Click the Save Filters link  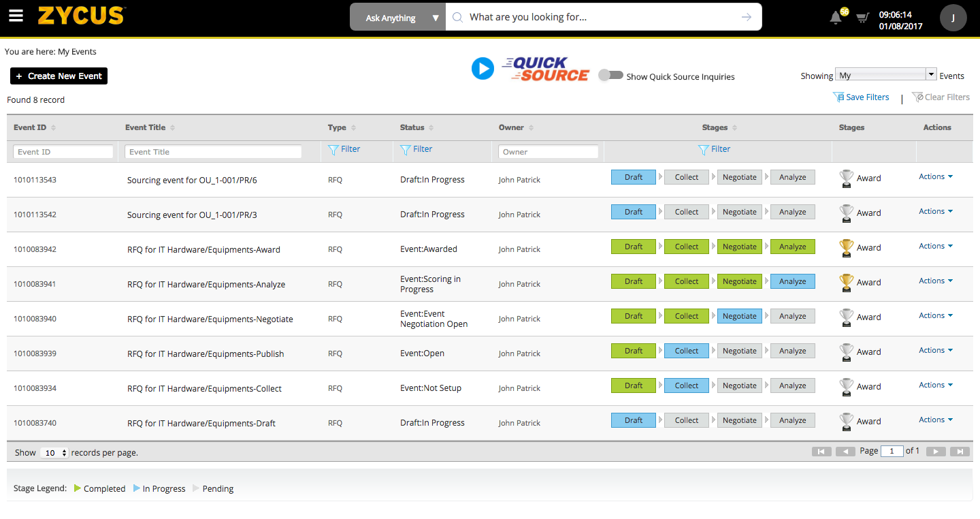862,97
